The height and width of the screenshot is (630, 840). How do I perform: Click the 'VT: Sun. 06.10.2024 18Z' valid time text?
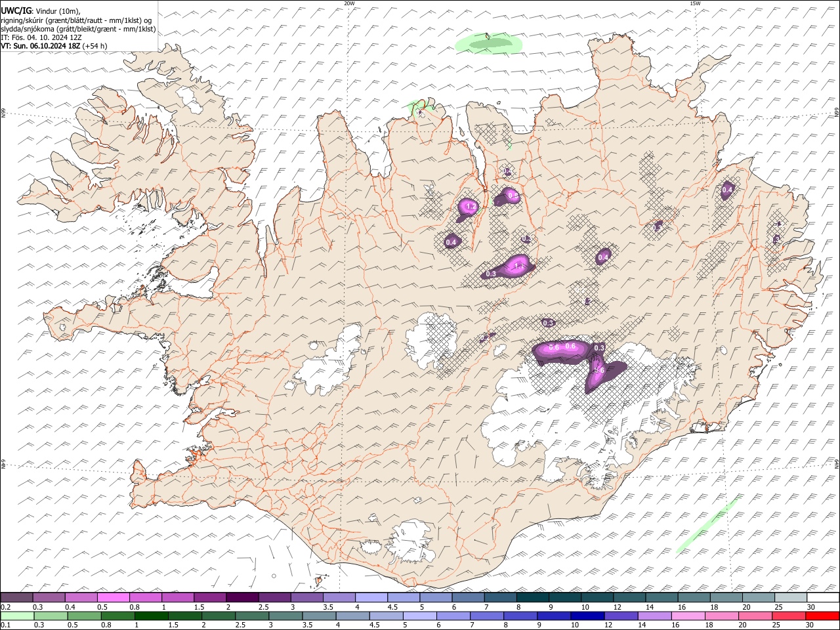coord(41,46)
